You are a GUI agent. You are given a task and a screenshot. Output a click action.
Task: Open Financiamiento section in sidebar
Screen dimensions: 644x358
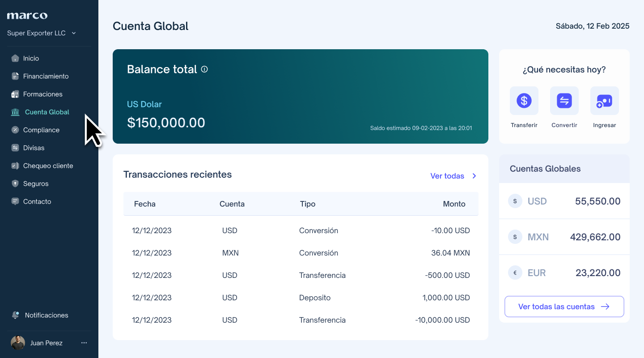(46, 76)
